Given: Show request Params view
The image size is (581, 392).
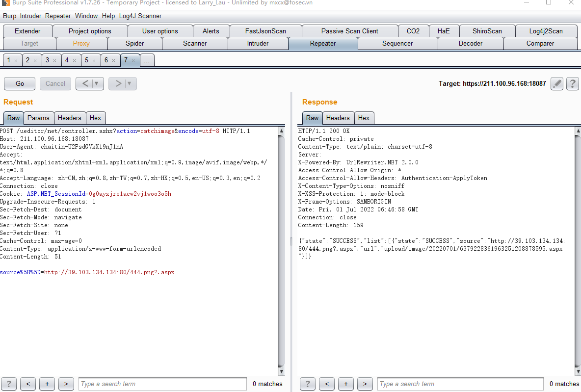Looking at the screenshot, I should [38, 118].
